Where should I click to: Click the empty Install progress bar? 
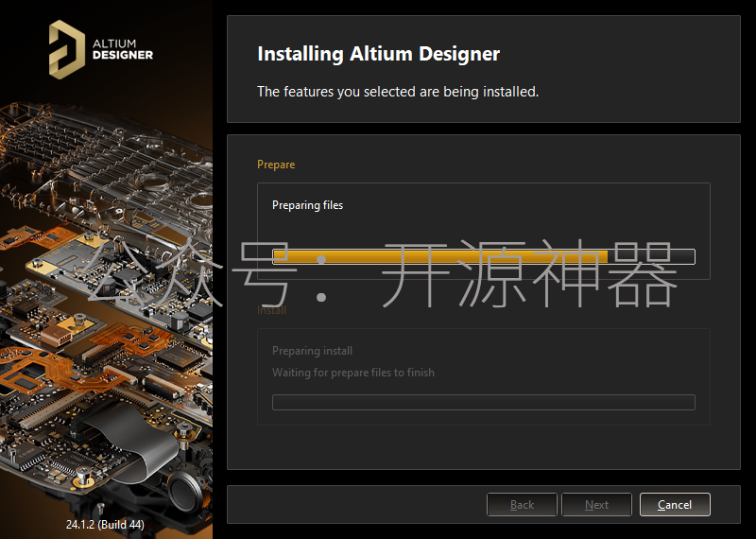[x=484, y=402]
